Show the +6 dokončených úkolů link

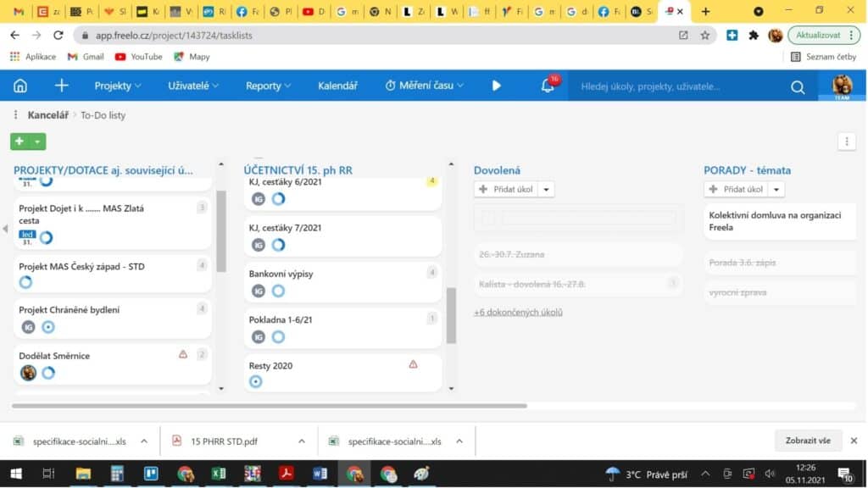point(518,312)
